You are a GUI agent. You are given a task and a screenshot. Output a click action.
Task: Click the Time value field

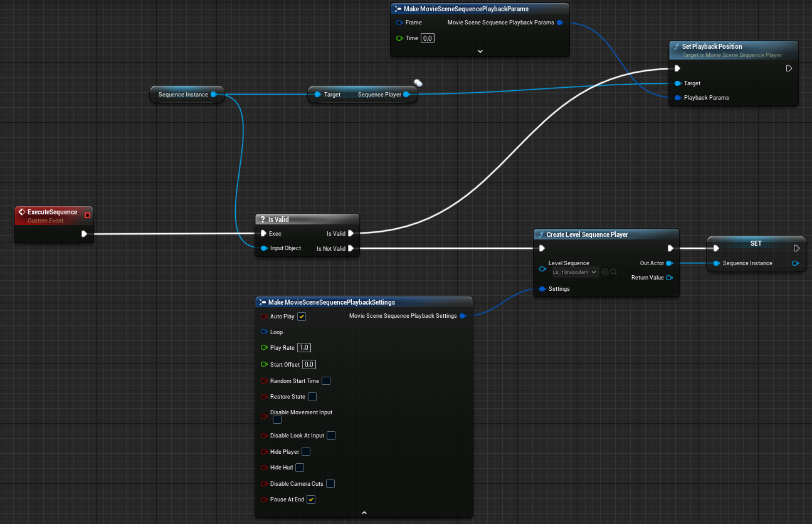pos(428,38)
